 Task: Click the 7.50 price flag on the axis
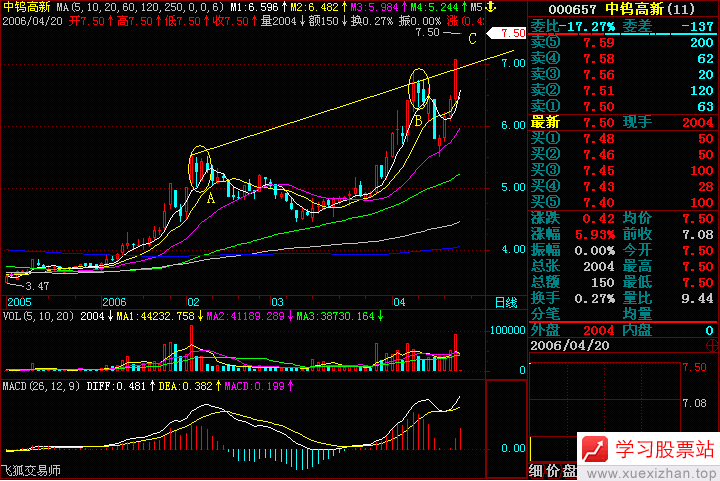tap(507, 33)
